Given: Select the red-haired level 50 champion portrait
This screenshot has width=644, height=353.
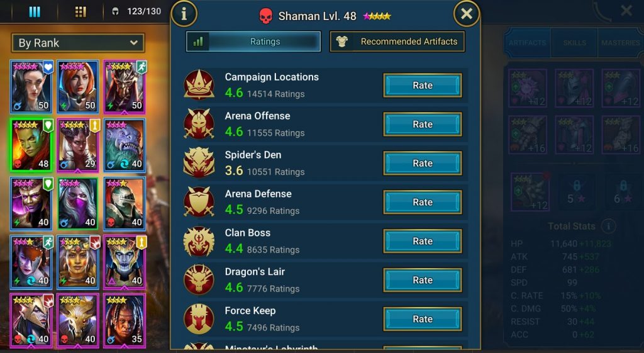Looking at the screenshot, I should click(78, 86).
